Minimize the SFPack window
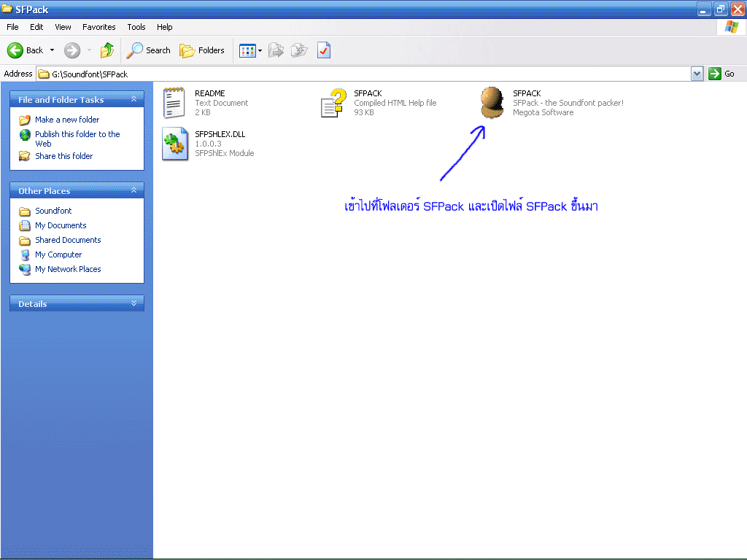This screenshot has height=560, width=747. 704,9
